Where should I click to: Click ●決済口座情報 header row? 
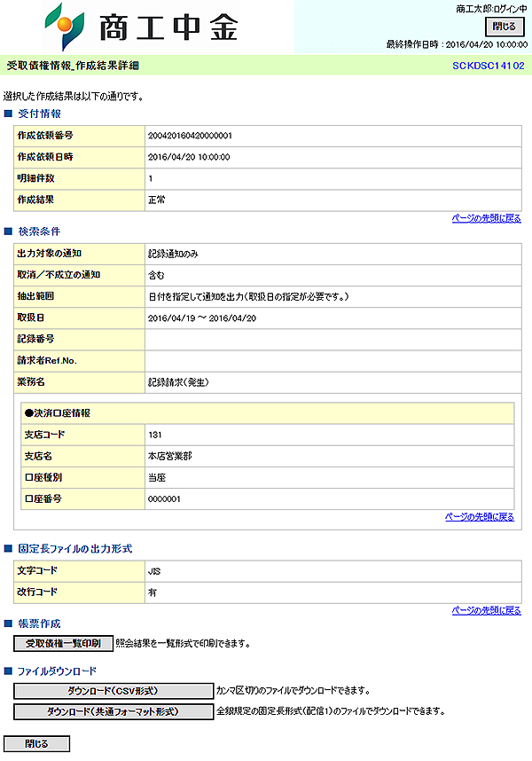coord(268,413)
